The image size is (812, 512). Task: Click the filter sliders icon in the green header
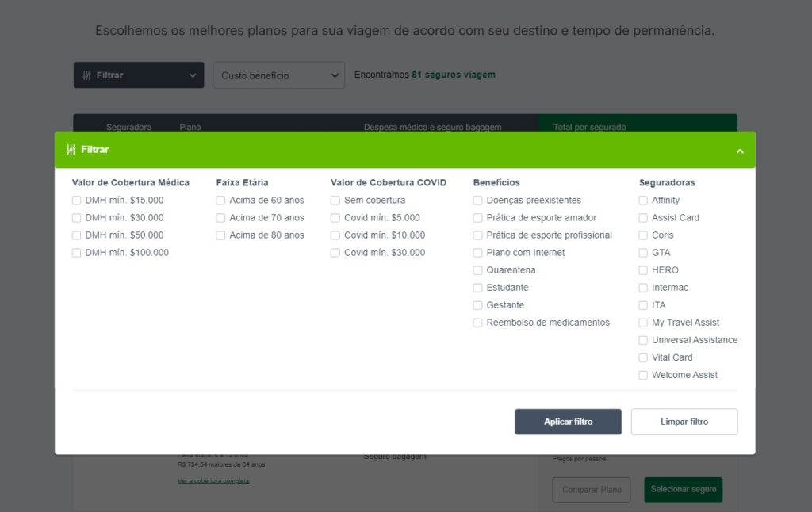(72, 149)
